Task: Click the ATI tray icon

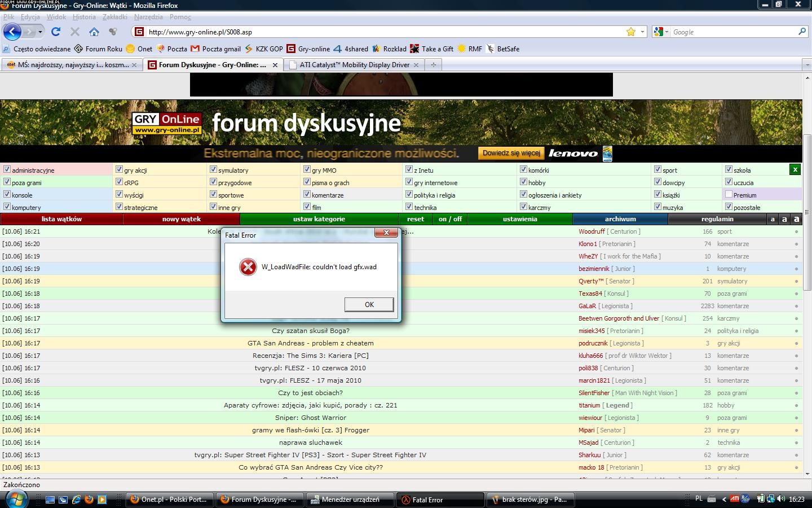Action: 734,498
